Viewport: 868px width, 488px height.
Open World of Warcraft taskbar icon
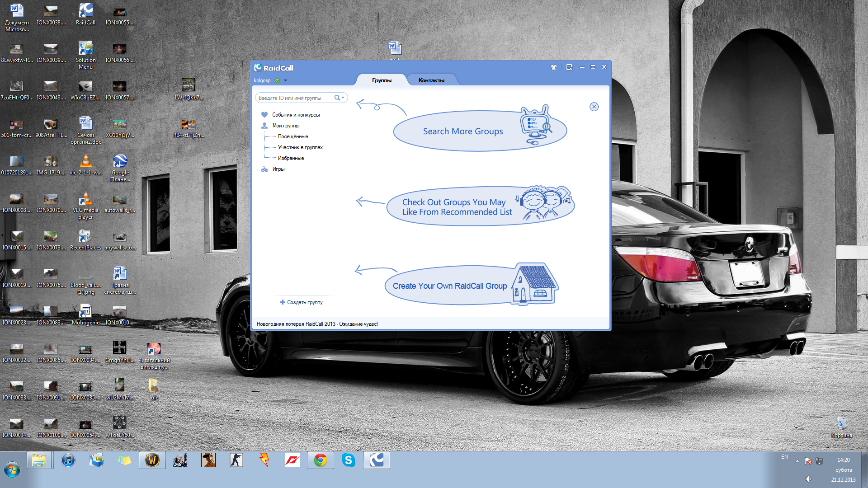pyautogui.click(x=152, y=460)
